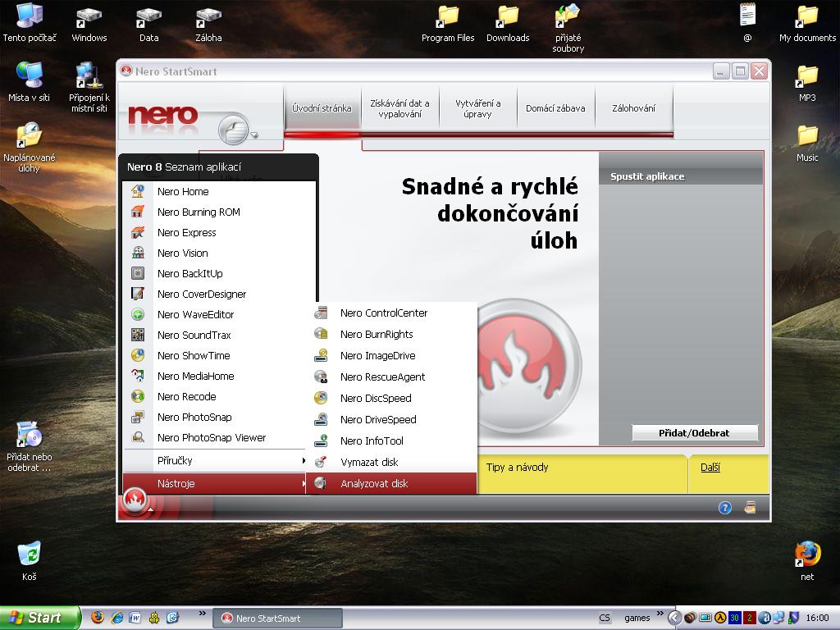Click the icon right of the help button

pos(750,507)
